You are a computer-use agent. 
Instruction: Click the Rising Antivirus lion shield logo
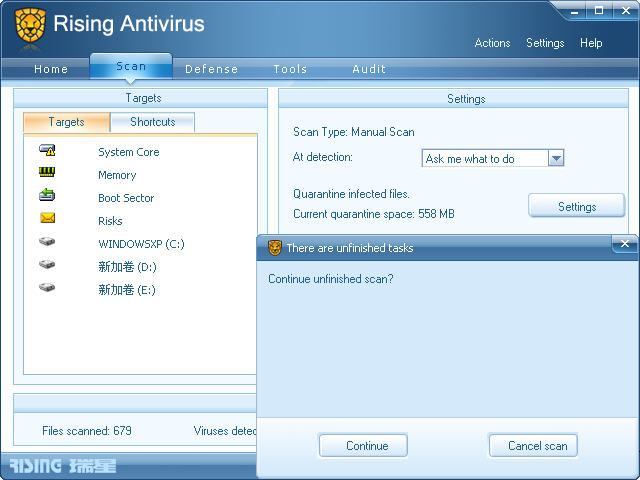tap(30, 26)
